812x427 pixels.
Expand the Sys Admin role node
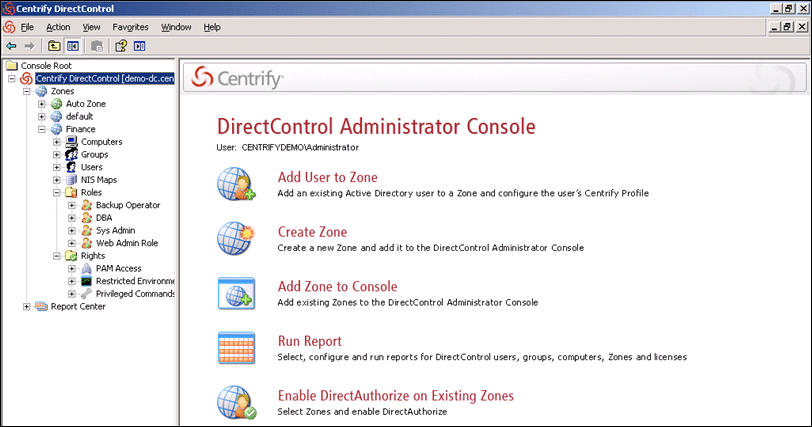point(71,230)
